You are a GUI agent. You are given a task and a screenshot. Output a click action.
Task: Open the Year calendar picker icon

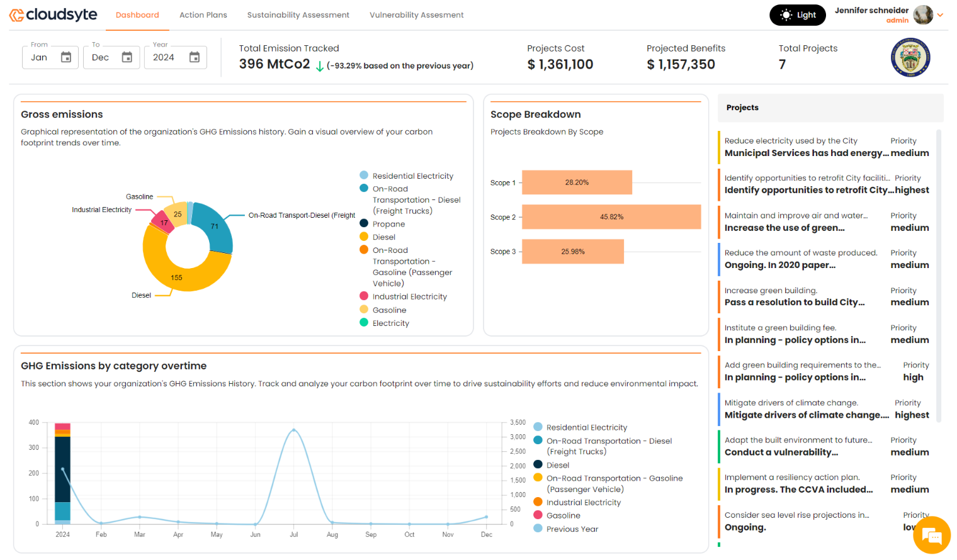[195, 57]
